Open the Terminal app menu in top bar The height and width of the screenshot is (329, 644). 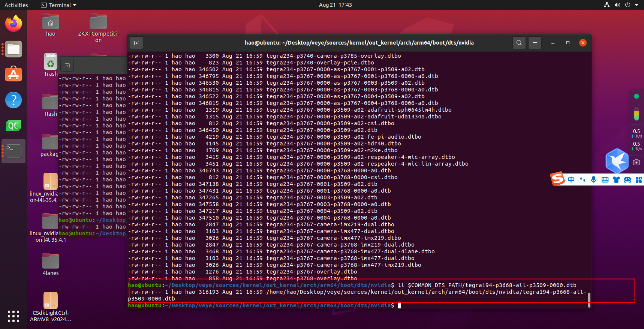click(58, 5)
